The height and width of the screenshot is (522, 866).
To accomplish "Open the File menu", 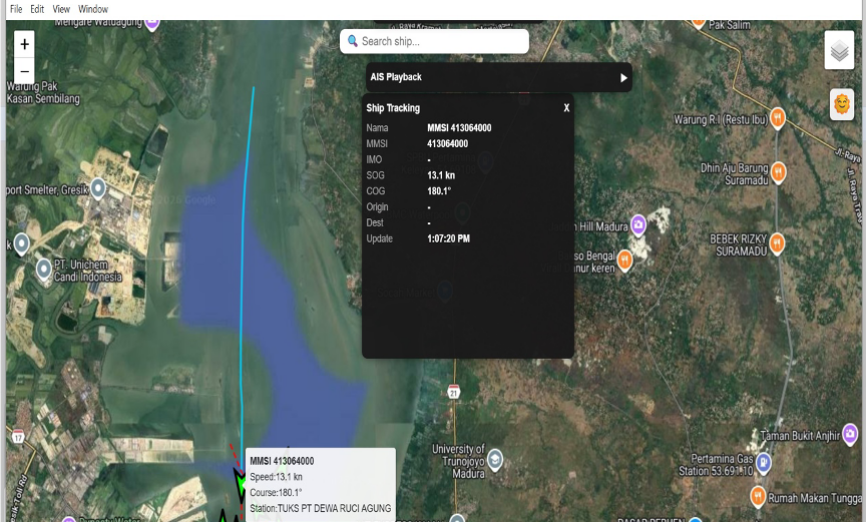I will [x=16, y=9].
